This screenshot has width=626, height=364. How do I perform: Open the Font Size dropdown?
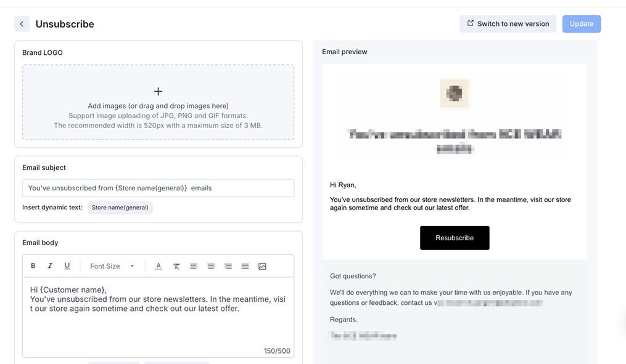pyautogui.click(x=112, y=266)
